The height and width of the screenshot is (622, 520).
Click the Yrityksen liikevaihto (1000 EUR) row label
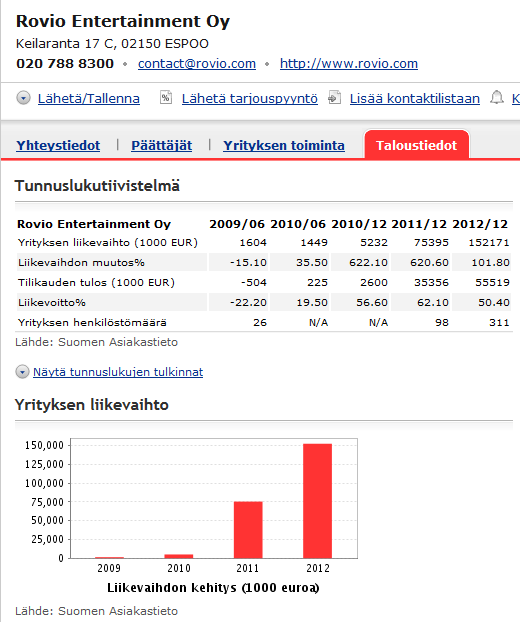point(107,242)
